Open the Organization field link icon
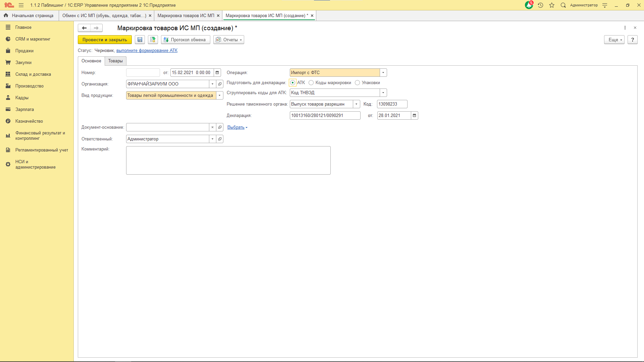Viewport: 644px width, 362px height. (x=220, y=84)
